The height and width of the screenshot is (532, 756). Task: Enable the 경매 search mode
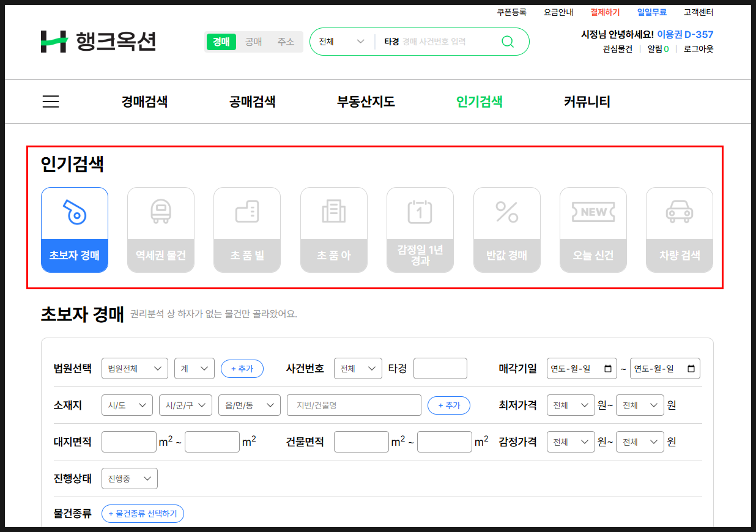coord(221,42)
